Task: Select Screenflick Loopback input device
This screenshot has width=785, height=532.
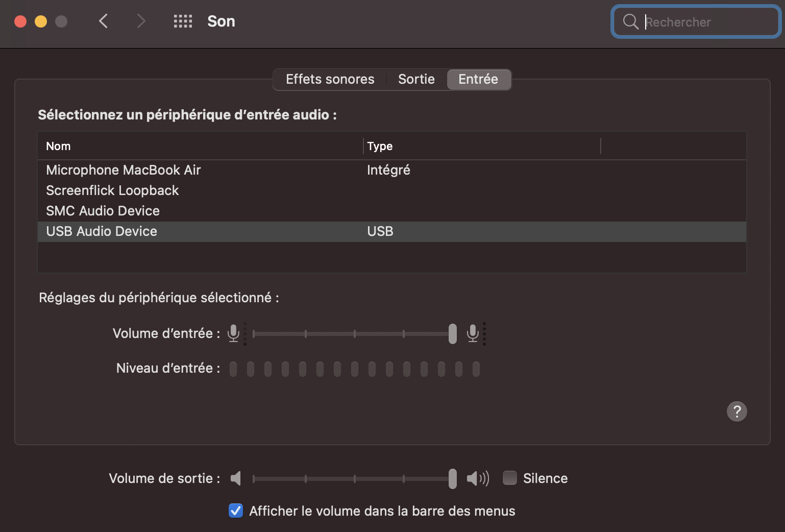Action: click(x=392, y=190)
